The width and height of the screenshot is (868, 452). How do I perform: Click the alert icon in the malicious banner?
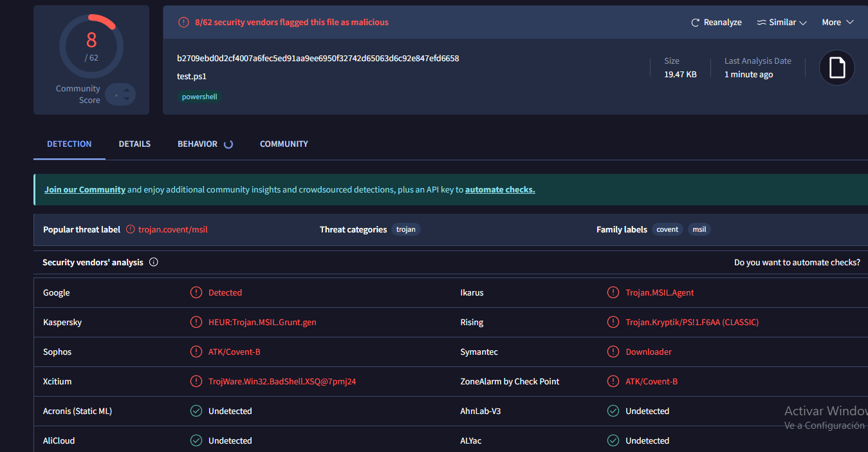[x=183, y=23]
